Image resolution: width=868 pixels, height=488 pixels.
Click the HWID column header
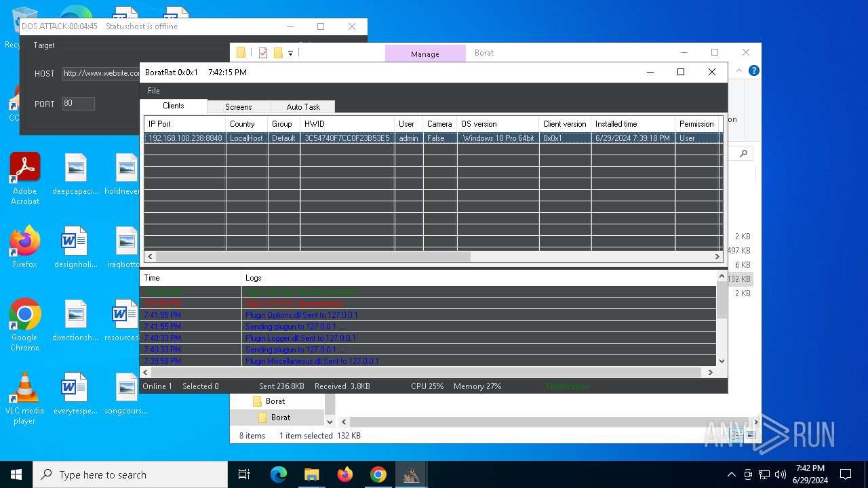point(347,124)
